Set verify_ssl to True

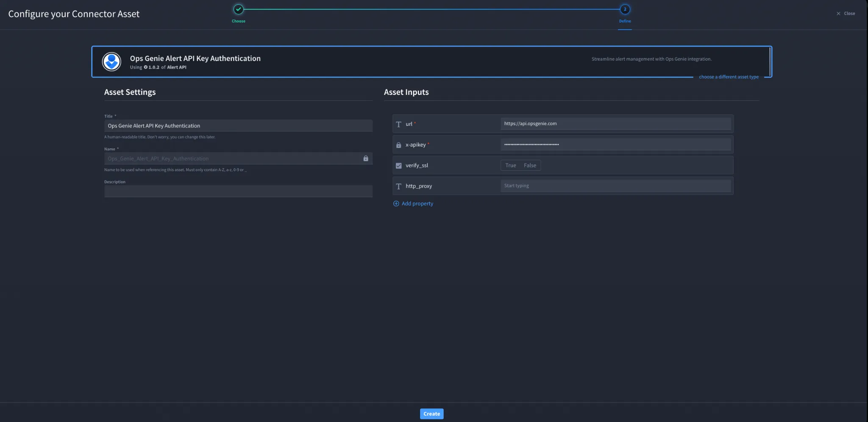(511, 165)
